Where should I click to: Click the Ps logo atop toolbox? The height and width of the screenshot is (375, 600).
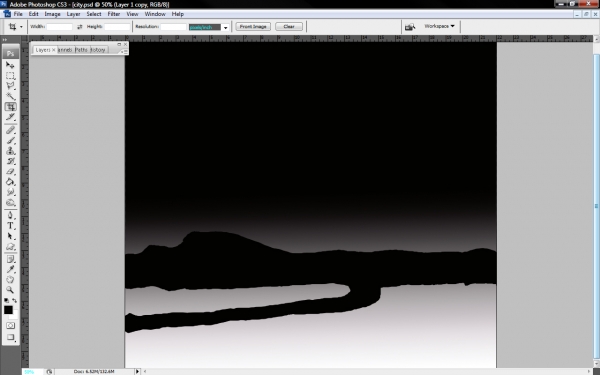10,53
